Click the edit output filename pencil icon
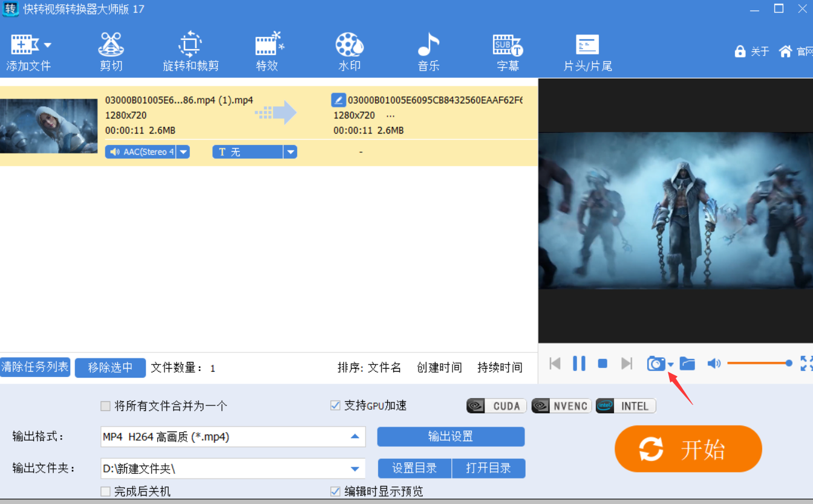The image size is (813, 504). [339, 100]
